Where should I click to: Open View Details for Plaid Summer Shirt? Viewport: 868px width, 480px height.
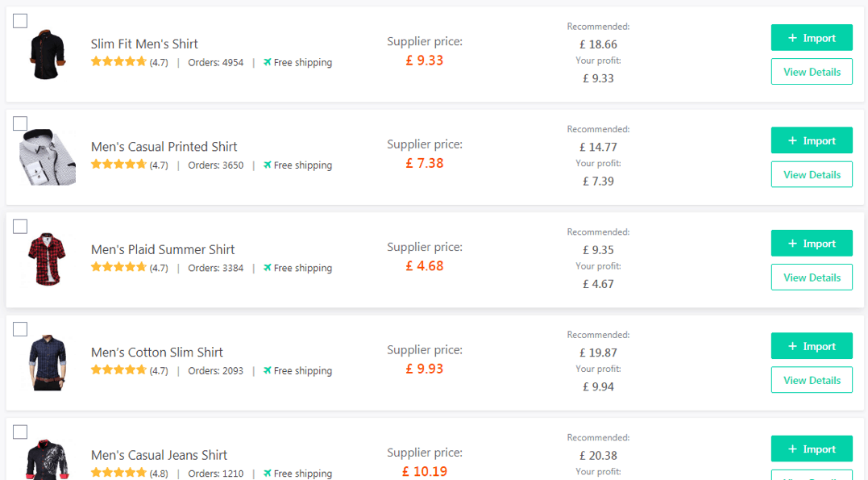pyautogui.click(x=812, y=278)
